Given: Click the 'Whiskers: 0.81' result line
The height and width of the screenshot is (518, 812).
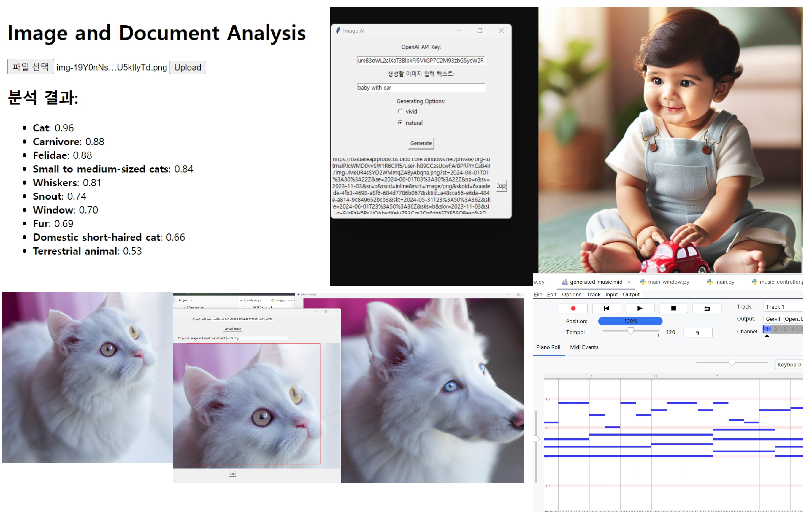Looking at the screenshot, I should [67, 183].
